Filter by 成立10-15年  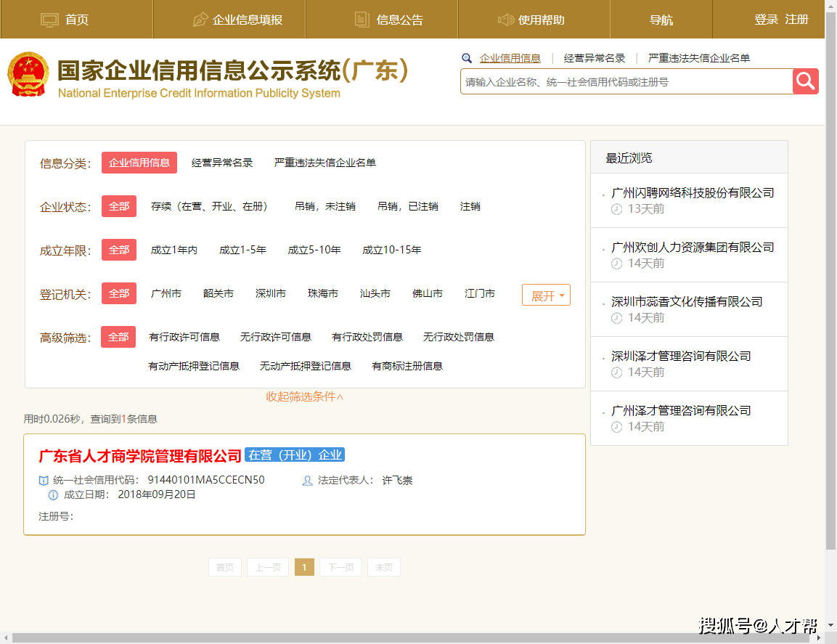[392, 250]
